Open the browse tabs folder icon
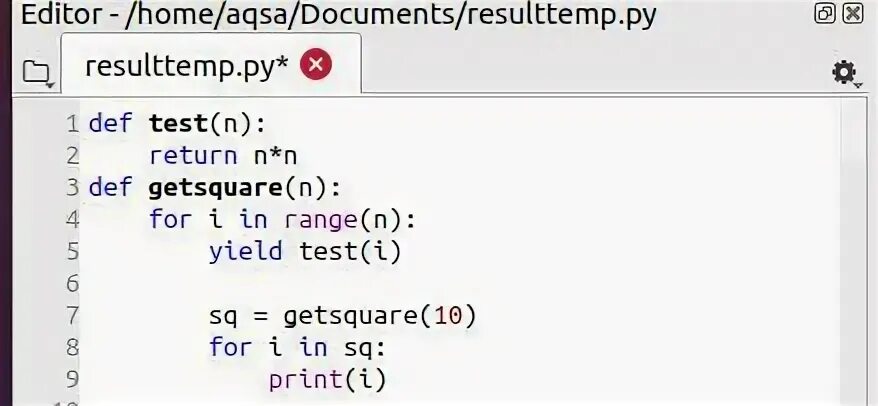The image size is (878, 406). click(38, 72)
